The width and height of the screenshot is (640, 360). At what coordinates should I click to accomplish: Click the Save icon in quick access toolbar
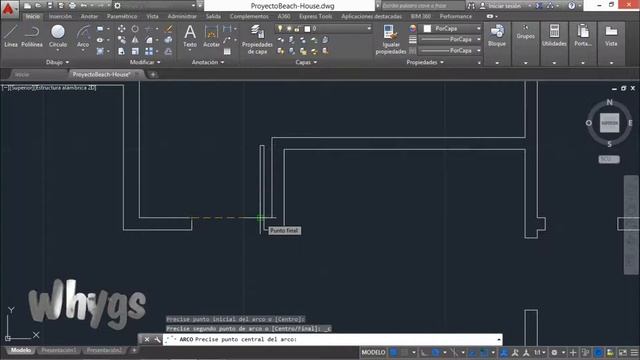click(x=50, y=6)
